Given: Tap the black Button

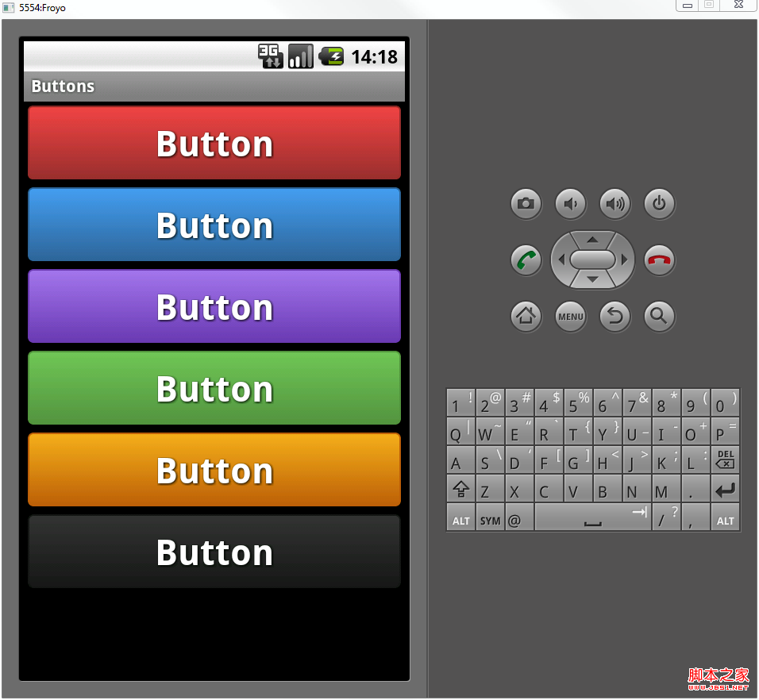Looking at the screenshot, I should click(214, 552).
